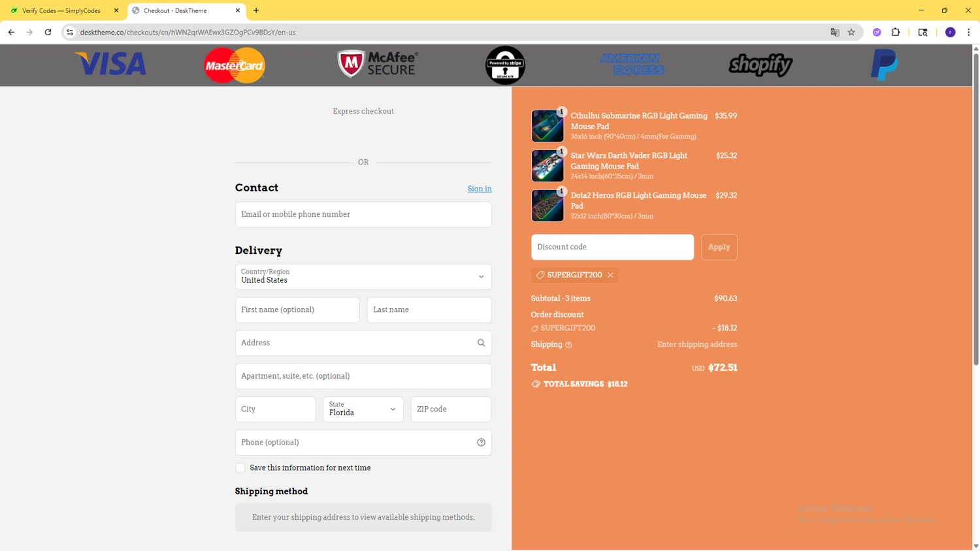Image resolution: width=980 pixels, height=551 pixels.
Task: Switch to Checkout - DeskTheme tab
Action: point(186,10)
